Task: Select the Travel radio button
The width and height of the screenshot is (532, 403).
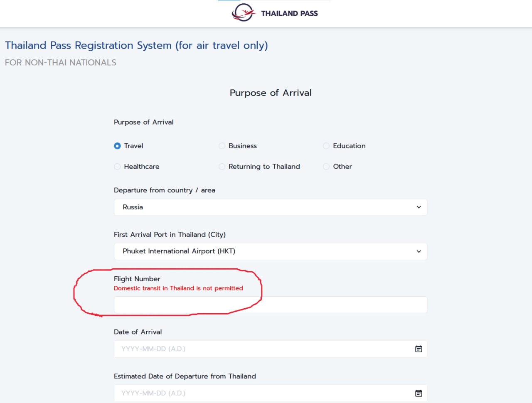Action: pos(117,146)
